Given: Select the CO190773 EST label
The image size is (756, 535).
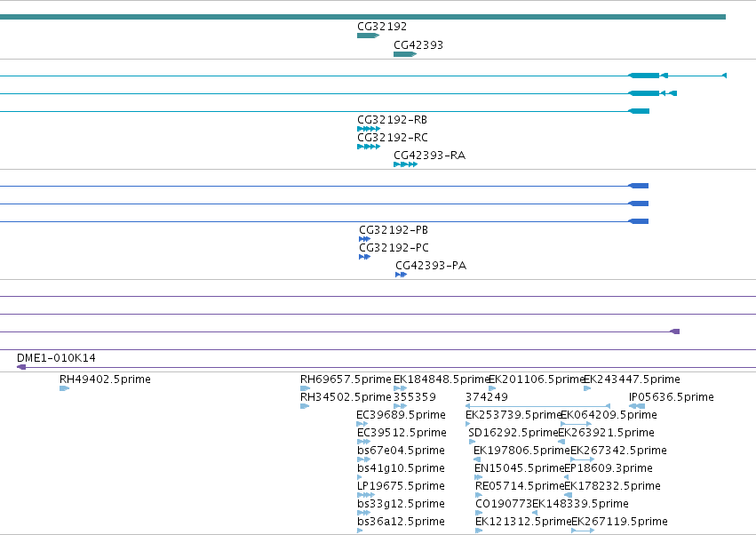Looking at the screenshot, I should tap(504, 504).
